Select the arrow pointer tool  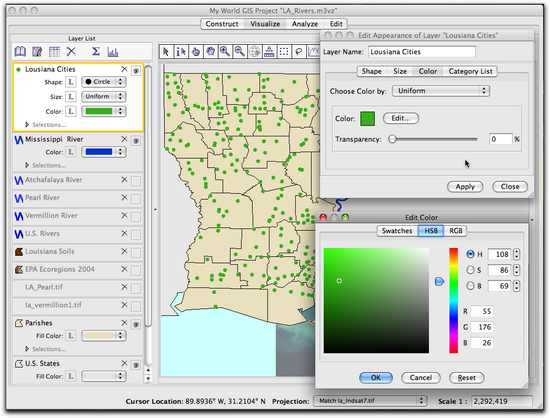tap(166, 52)
